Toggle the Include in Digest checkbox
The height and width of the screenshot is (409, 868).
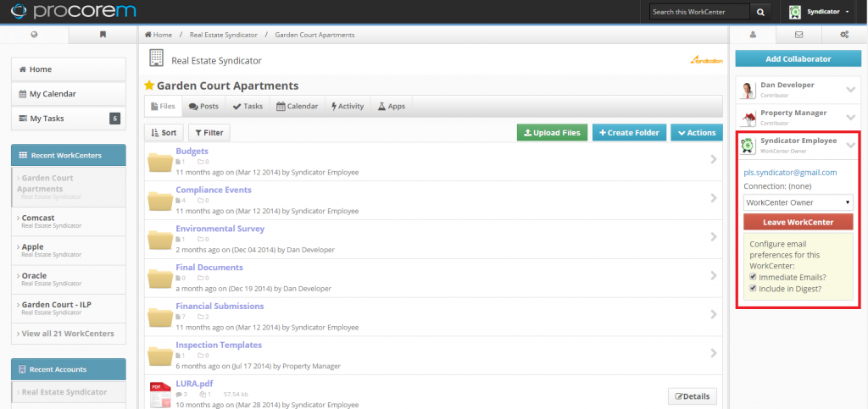click(x=753, y=288)
